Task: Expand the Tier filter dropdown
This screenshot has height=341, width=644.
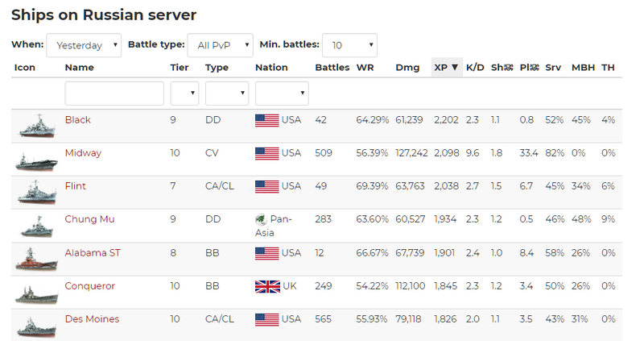Action: coord(184,94)
